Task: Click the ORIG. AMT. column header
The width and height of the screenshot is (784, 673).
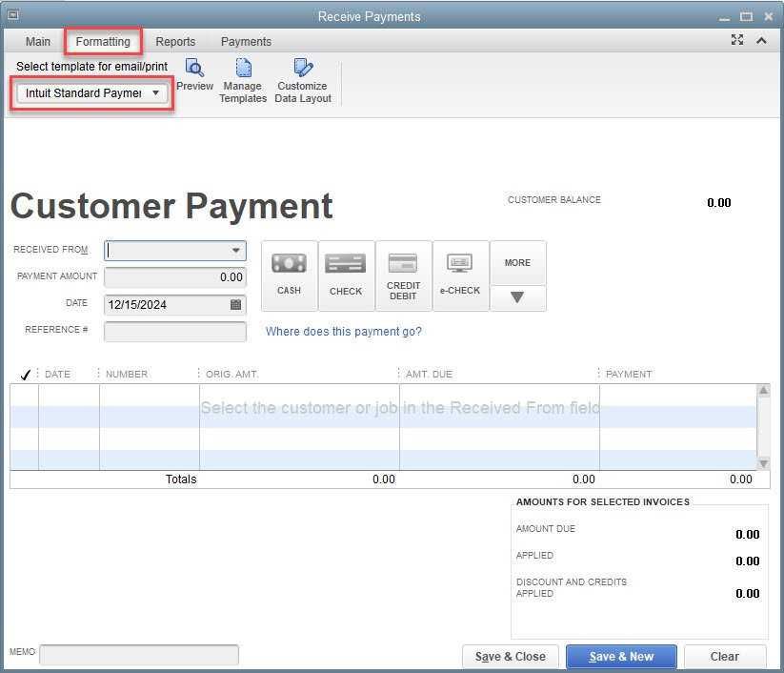Action: pyautogui.click(x=232, y=375)
